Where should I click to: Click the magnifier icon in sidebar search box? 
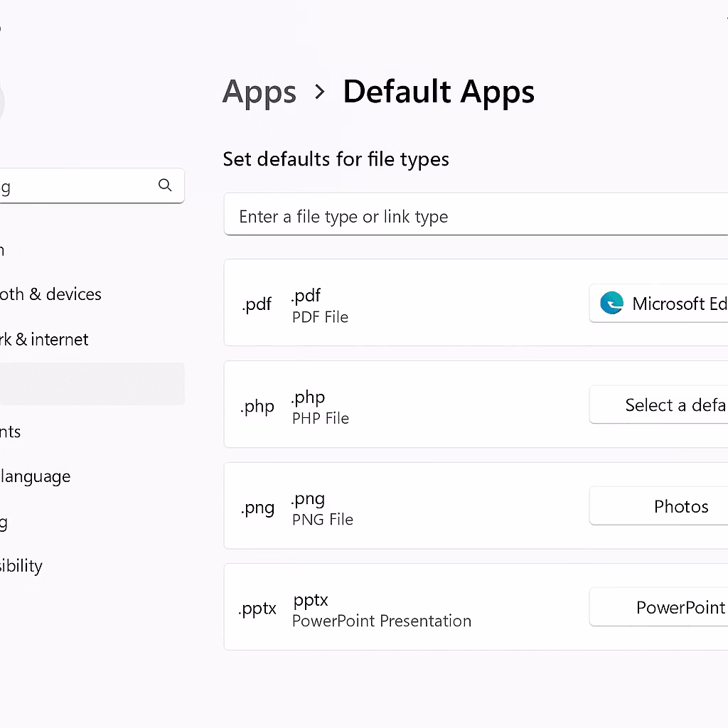click(x=165, y=186)
